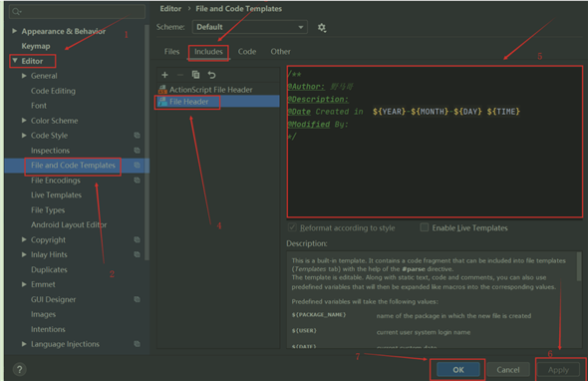Select the ActionScript File Header template

pyautogui.click(x=210, y=90)
